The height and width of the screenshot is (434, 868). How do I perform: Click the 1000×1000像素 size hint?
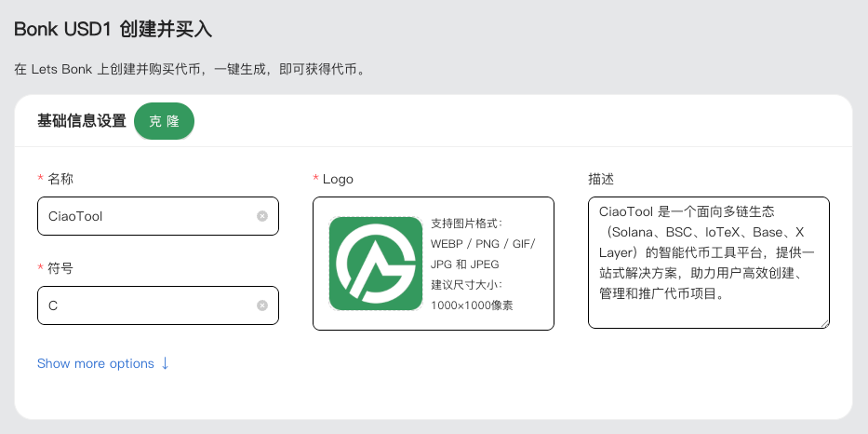click(473, 305)
